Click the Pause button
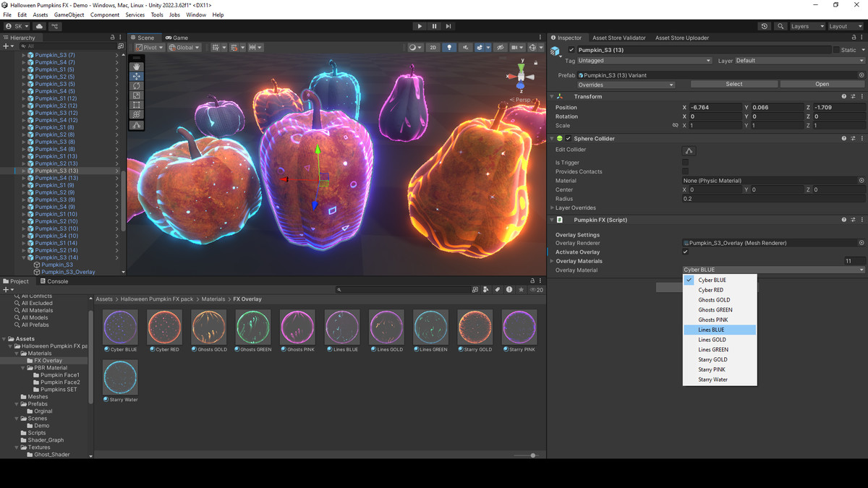 (x=434, y=26)
